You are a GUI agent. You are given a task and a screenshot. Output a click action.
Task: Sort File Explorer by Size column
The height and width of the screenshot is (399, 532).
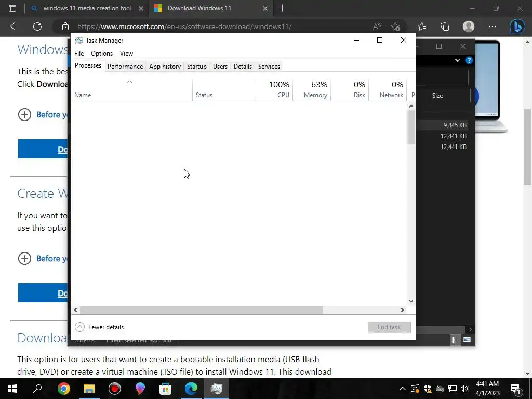(x=449, y=96)
